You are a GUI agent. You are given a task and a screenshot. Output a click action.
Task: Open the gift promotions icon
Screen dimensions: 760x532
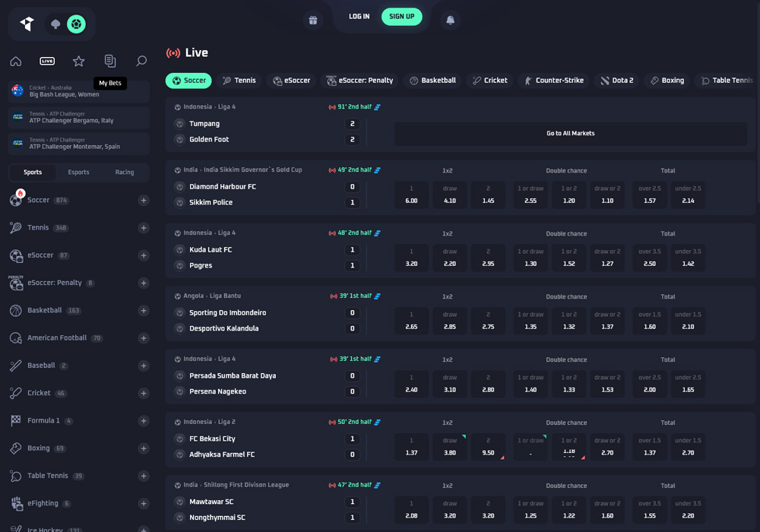tap(312, 17)
